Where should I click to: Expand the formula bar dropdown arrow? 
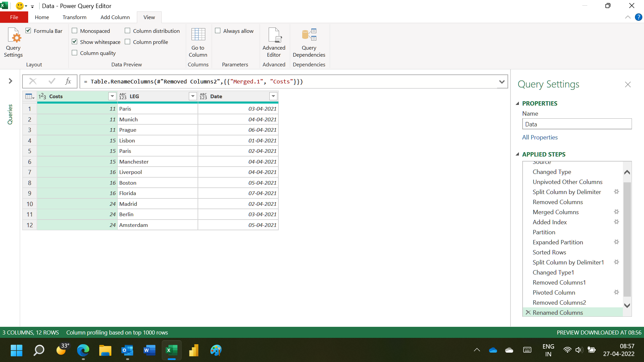tap(502, 81)
